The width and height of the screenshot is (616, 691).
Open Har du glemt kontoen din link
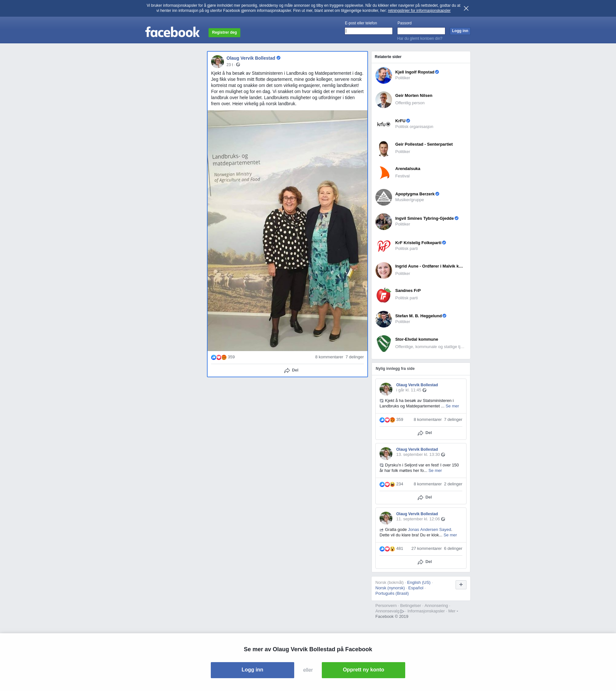(x=419, y=38)
